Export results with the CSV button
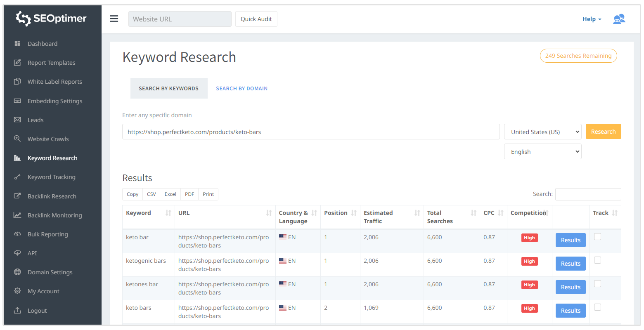Screen dimensions: 644x330 pyautogui.click(x=152, y=194)
